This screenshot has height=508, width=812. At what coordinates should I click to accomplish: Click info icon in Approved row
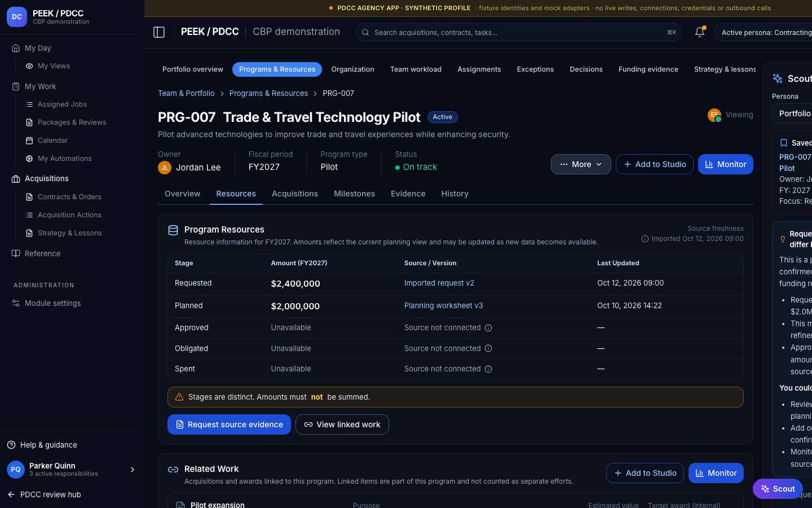coord(488,328)
